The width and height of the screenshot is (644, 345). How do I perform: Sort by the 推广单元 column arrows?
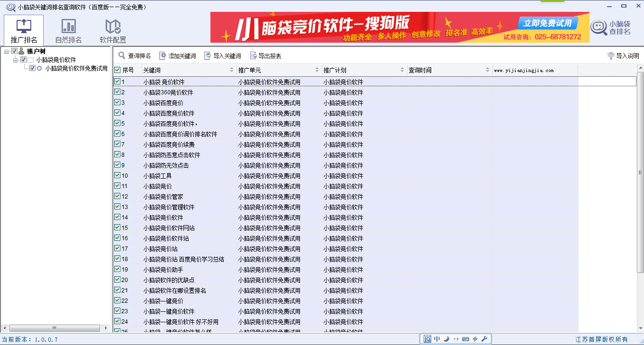pos(317,70)
